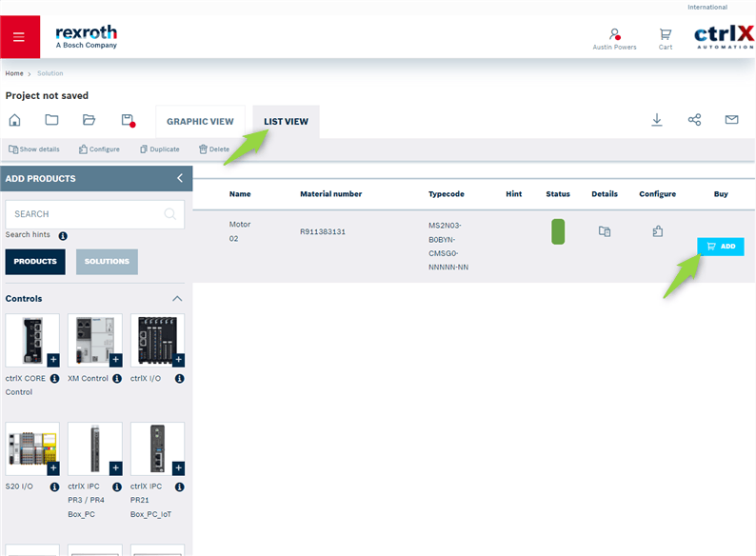The image size is (756, 556).
Task: Click the search magnifier icon
Action: (170, 213)
